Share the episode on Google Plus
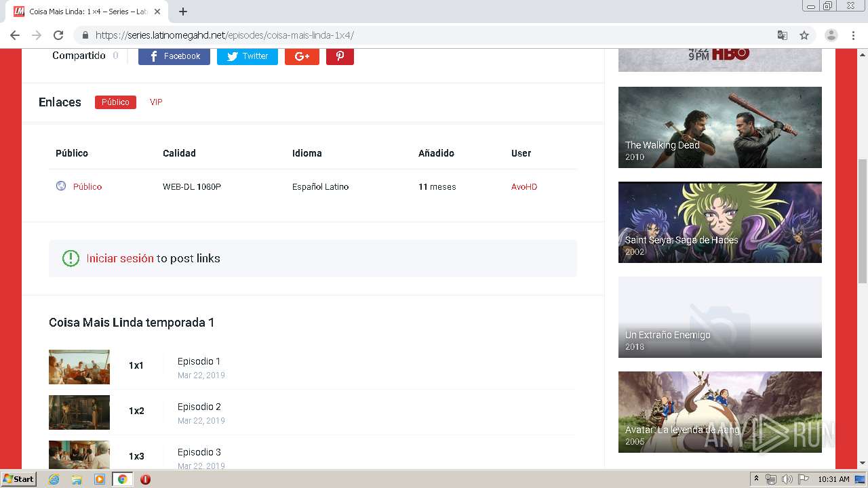This screenshot has width=868, height=488. point(302,56)
